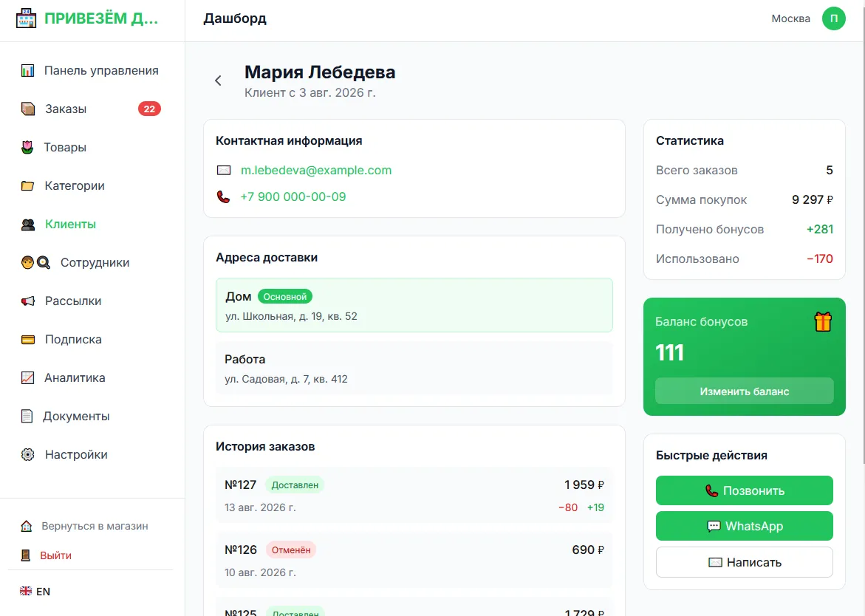Click the phone link +7 900 000-00-09
Viewport: 865px width, 616px height.
tap(293, 197)
